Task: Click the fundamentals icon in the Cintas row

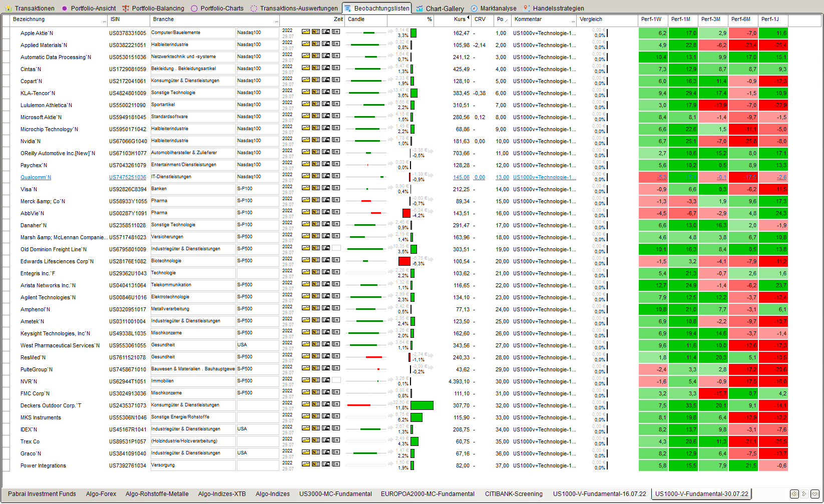Action: pos(326,68)
